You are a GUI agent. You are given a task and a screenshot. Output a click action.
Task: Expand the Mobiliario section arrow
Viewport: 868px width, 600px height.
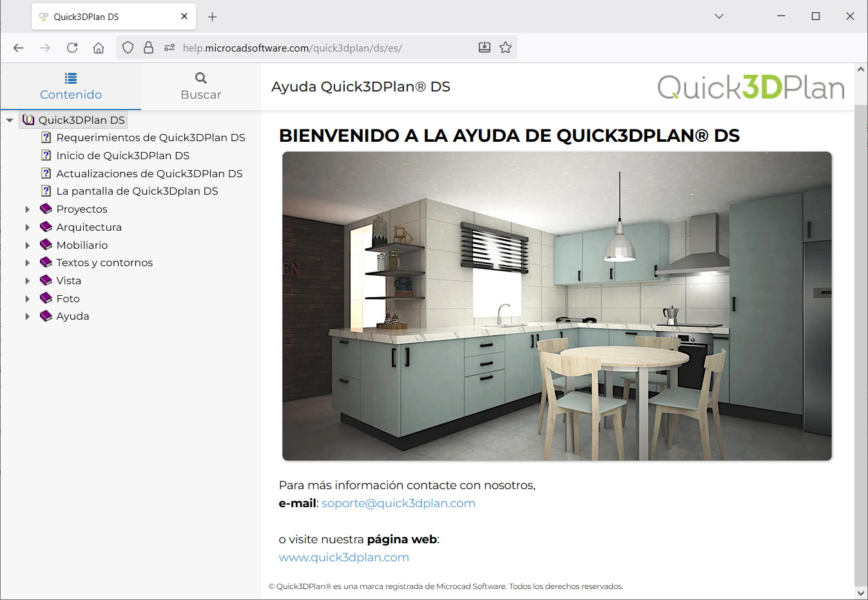tap(27, 246)
